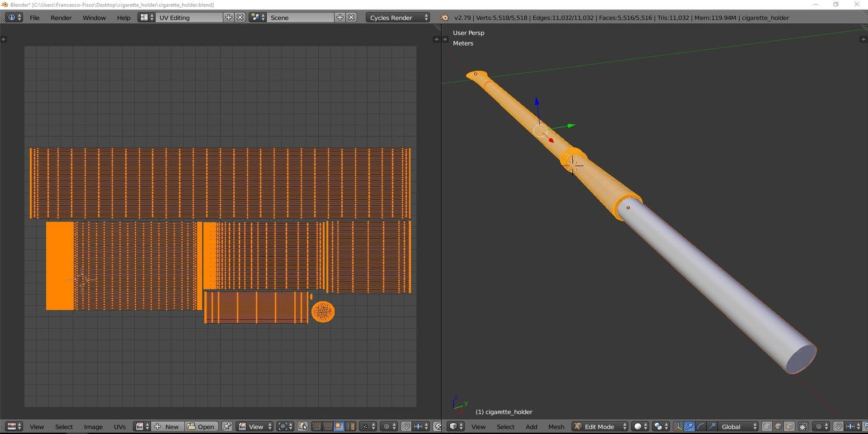Select UV vertex selection mode
This screenshot has height=434, width=868.
(316, 426)
